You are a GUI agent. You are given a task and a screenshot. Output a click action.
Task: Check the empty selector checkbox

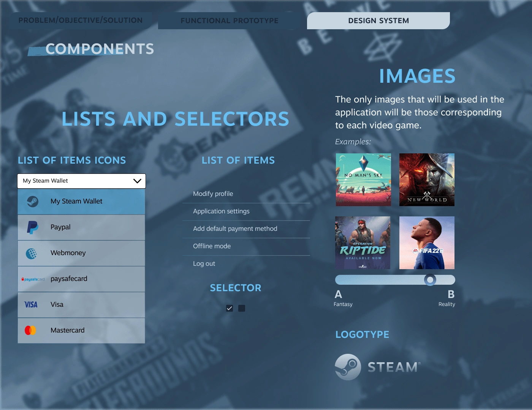click(242, 308)
